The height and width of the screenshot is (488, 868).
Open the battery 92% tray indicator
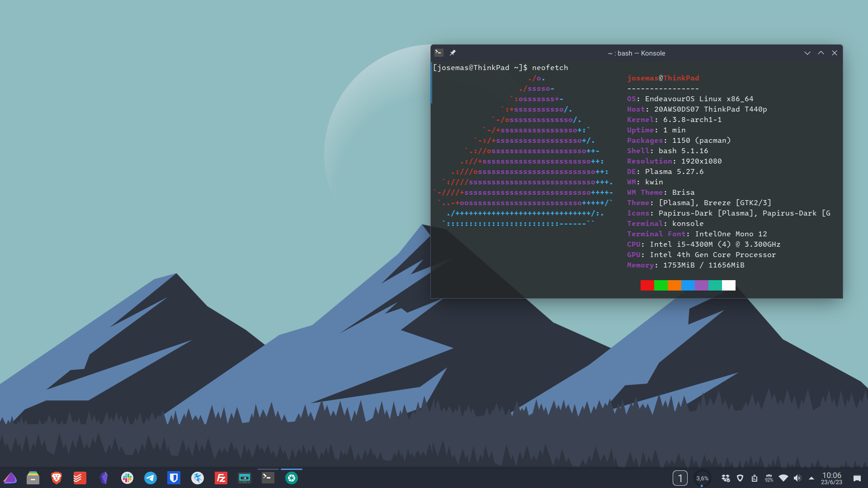click(769, 478)
